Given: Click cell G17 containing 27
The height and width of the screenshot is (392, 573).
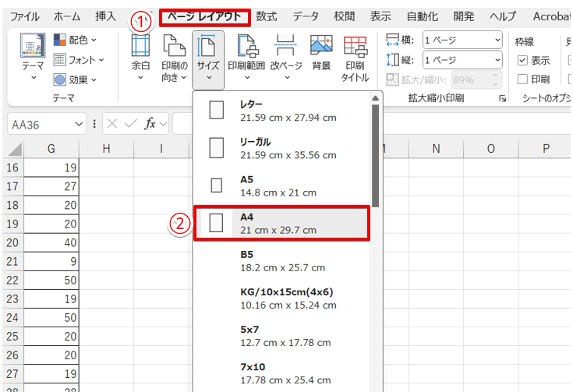Looking at the screenshot, I should click(51, 186).
